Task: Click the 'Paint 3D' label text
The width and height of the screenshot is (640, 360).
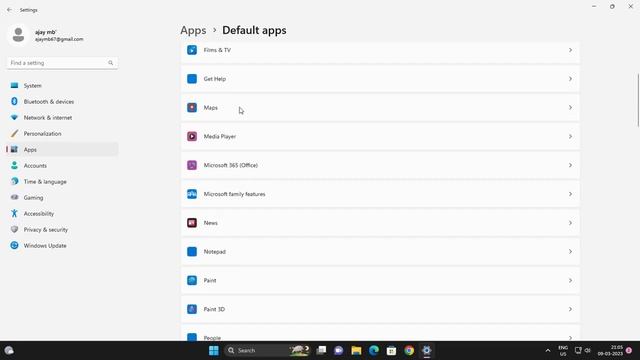Action: (x=214, y=309)
